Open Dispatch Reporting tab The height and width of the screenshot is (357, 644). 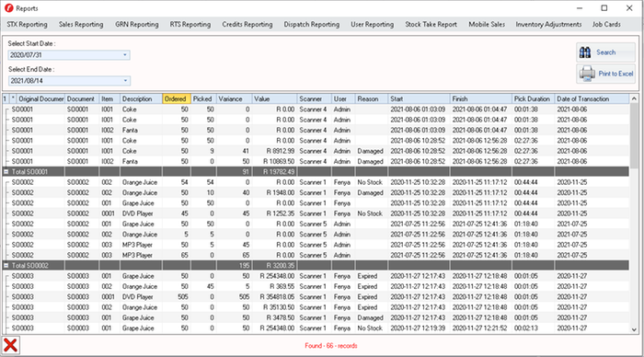click(x=312, y=24)
